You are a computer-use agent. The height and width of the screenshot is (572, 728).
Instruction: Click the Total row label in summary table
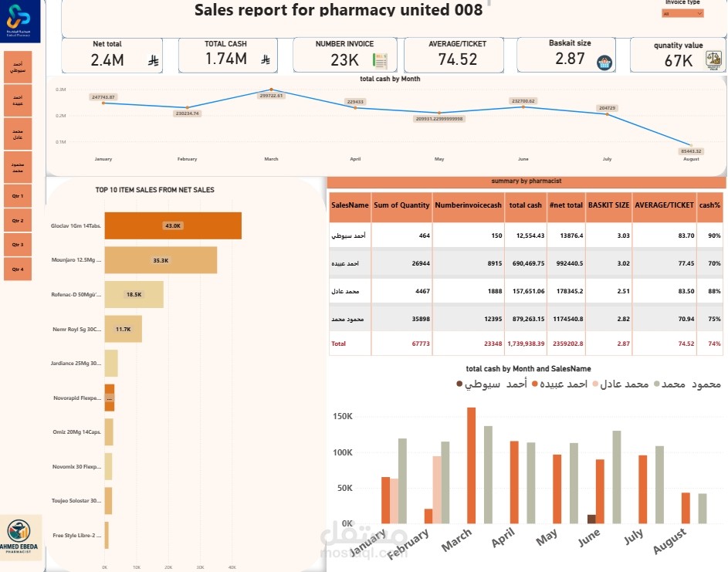point(338,344)
